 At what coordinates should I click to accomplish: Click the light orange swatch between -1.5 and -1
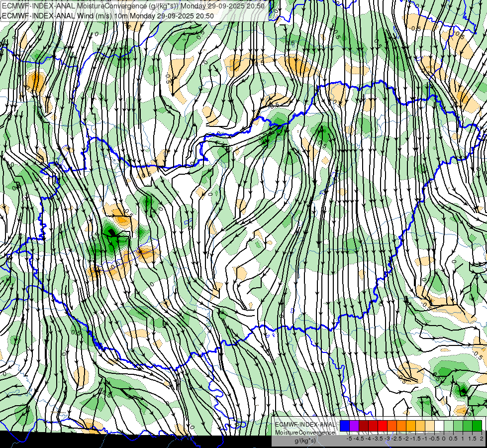pyautogui.click(x=420, y=426)
